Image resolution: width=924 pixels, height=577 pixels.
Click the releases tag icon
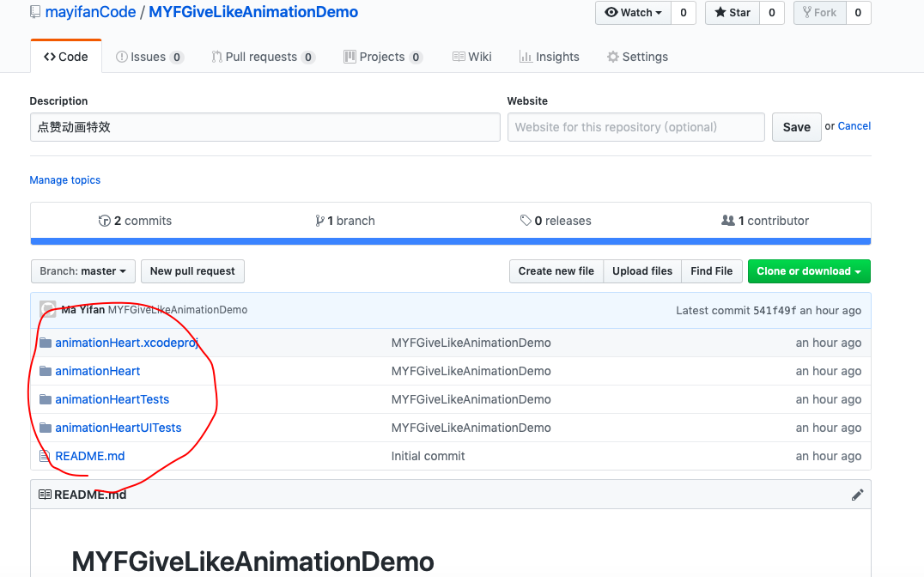(x=526, y=221)
